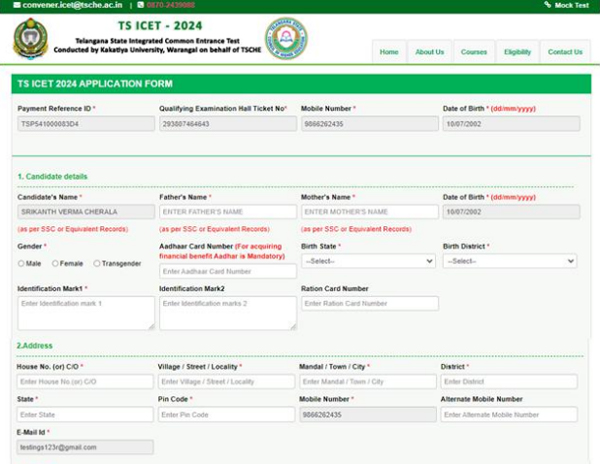
Task: Open the Birth State dropdown
Action: (368, 261)
